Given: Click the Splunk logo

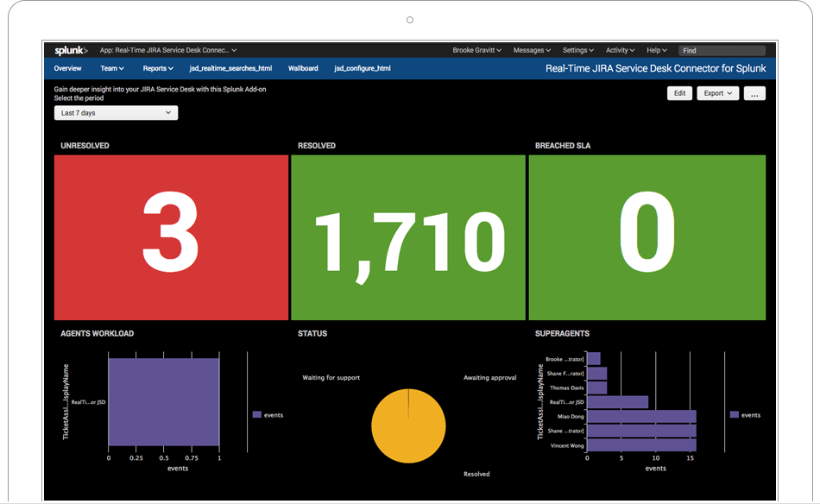Looking at the screenshot, I should point(71,50).
